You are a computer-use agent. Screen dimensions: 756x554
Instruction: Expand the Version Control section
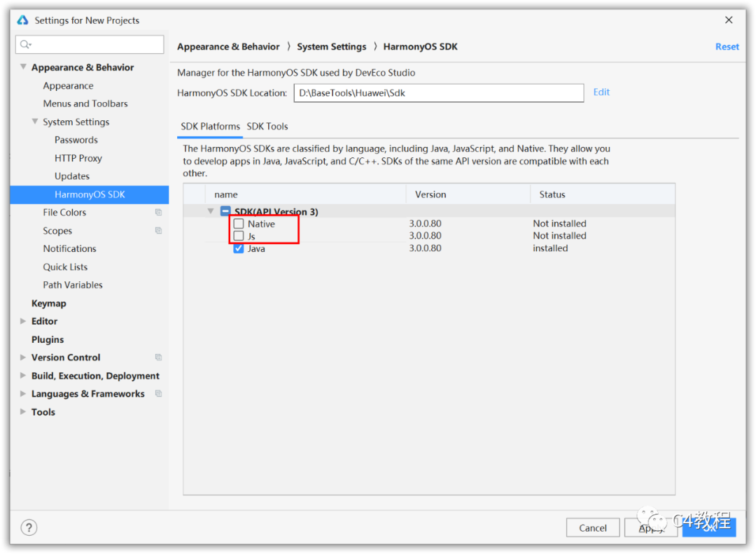22,357
